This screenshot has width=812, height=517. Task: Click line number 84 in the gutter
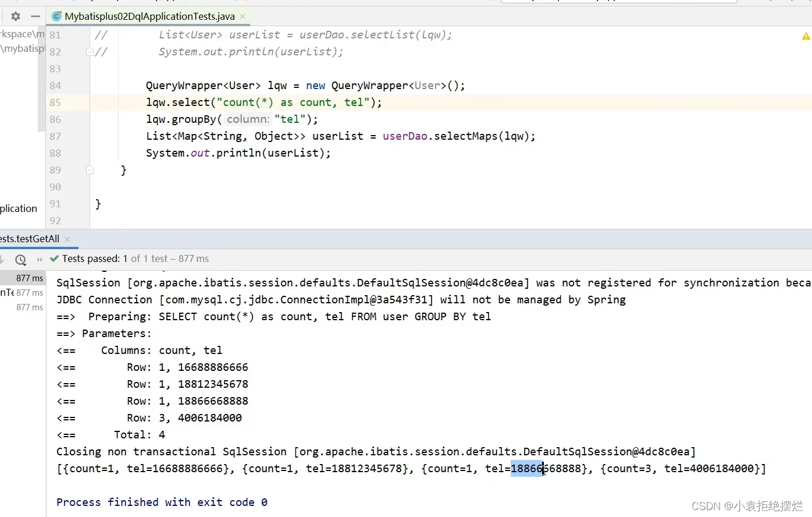coord(55,86)
